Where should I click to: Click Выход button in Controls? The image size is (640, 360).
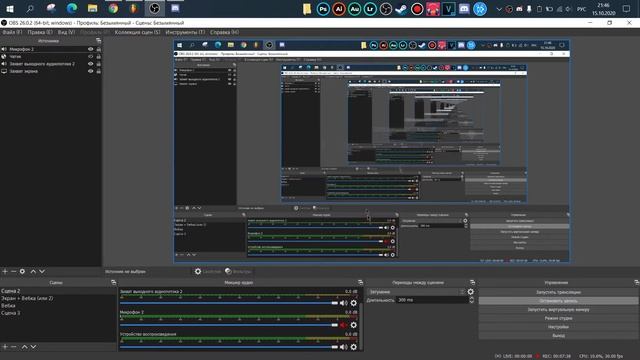click(558, 336)
